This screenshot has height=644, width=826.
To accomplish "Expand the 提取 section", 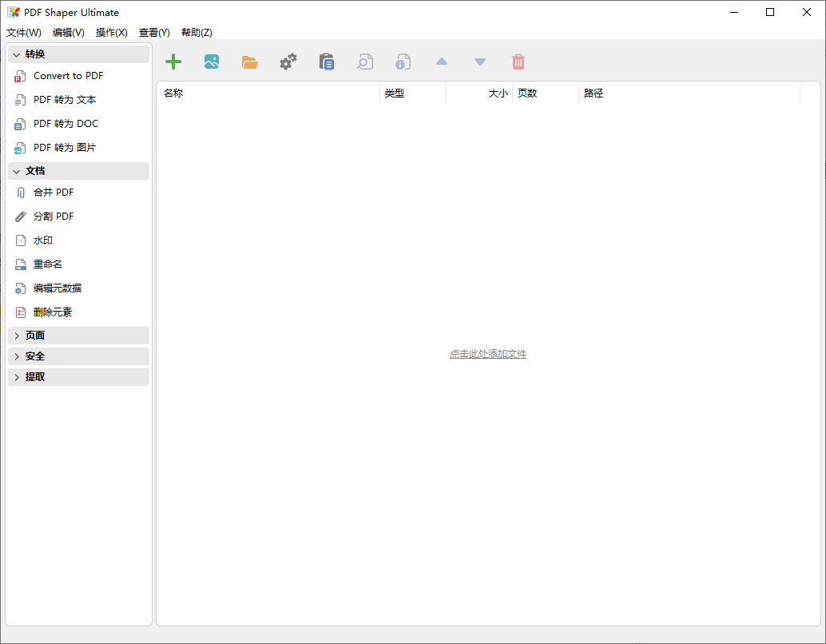I will [77, 376].
